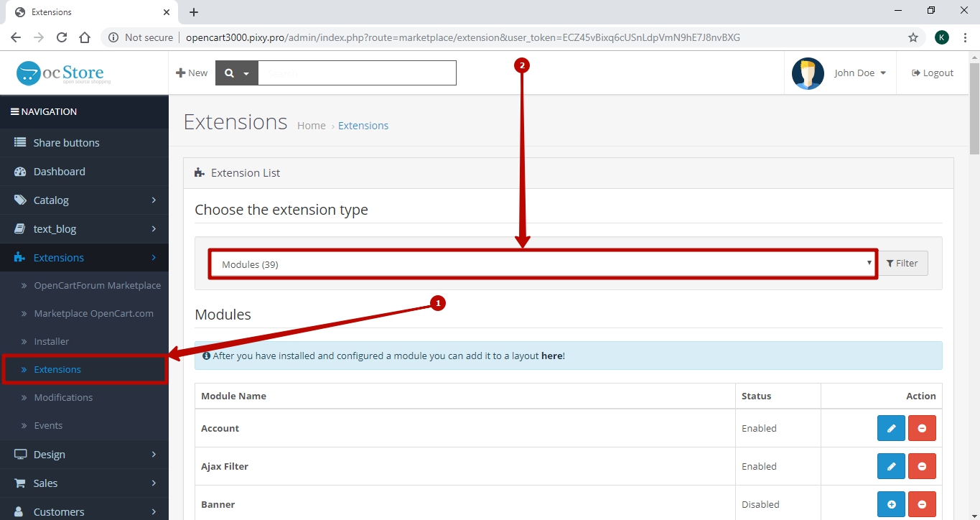
Task: Open the search category dropdown
Action: tap(236, 73)
